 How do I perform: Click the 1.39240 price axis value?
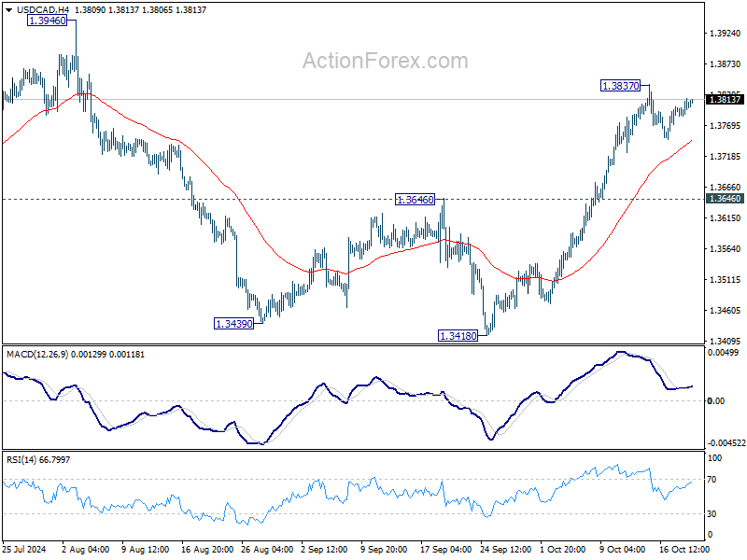pos(726,34)
